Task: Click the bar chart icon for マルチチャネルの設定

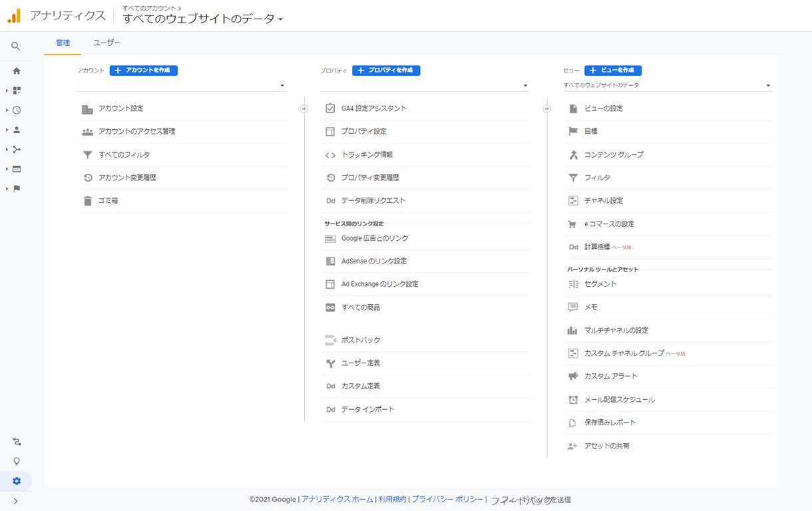Action: point(572,331)
